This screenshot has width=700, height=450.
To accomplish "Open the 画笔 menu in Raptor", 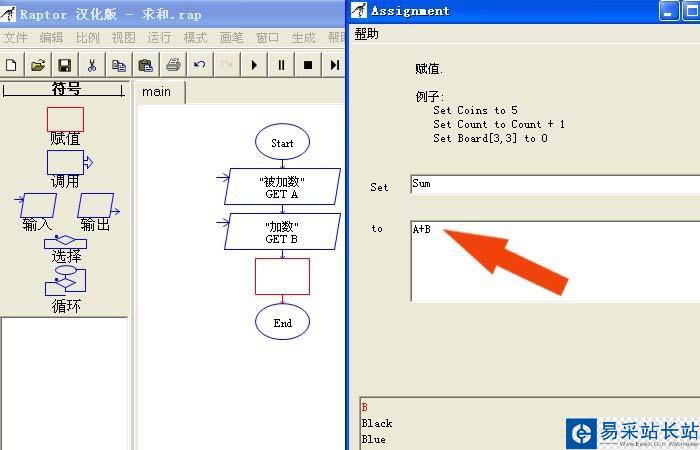I will (x=231, y=38).
